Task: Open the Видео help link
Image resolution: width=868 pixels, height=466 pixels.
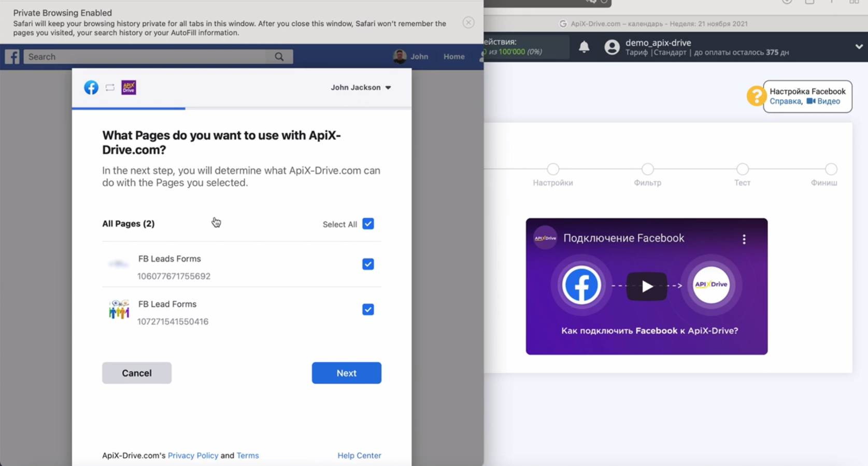Action: point(823,101)
